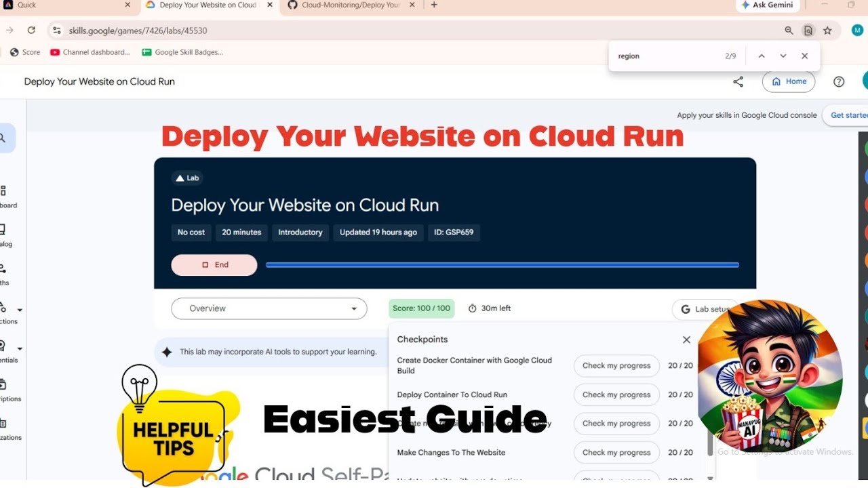Expand the Credentials sidebar arrow
This screenshot has height=488, width=868.
20,348
